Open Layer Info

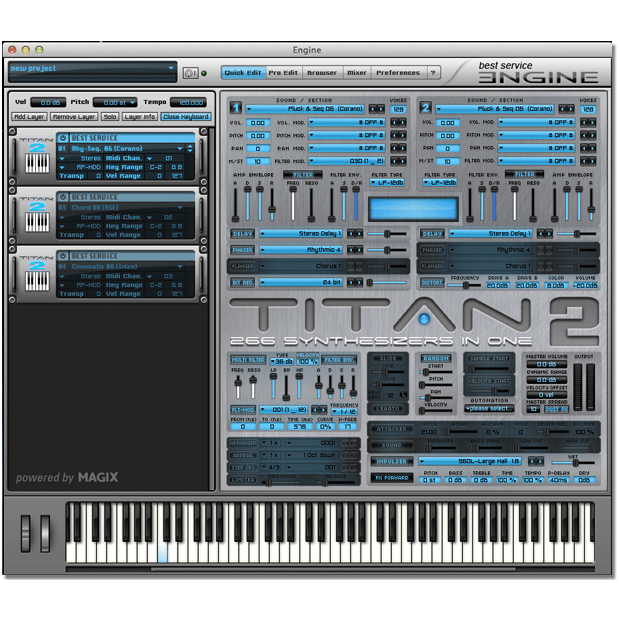[x=140, y=117]
